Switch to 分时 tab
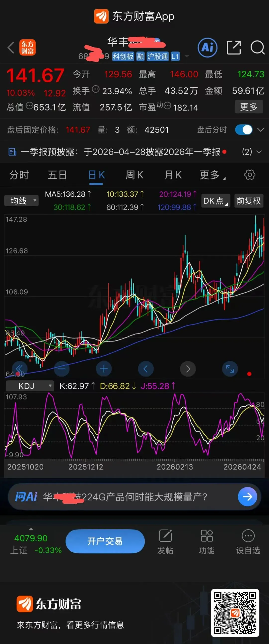269x644 pixels. 19,174
